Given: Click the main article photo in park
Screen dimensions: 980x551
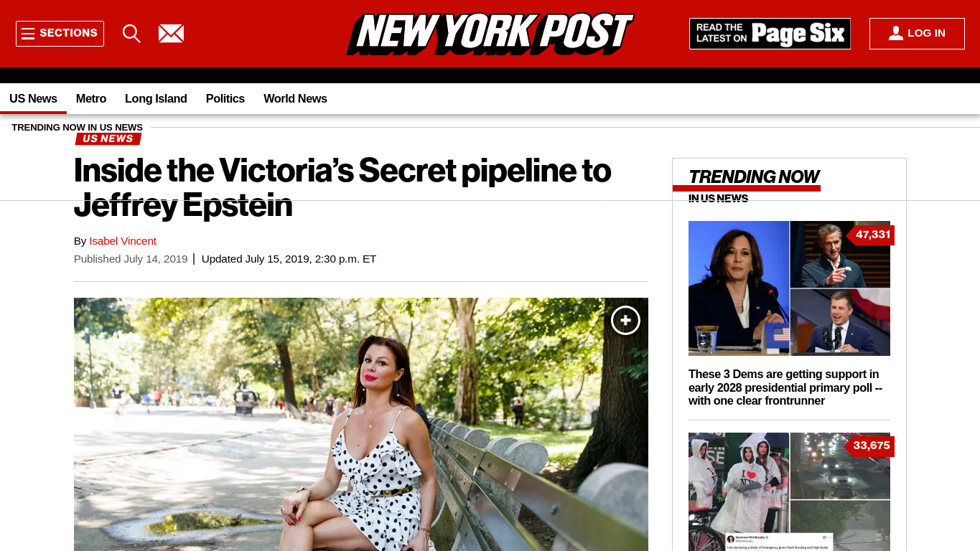Looking at the screenshot, I should (361, 424).
